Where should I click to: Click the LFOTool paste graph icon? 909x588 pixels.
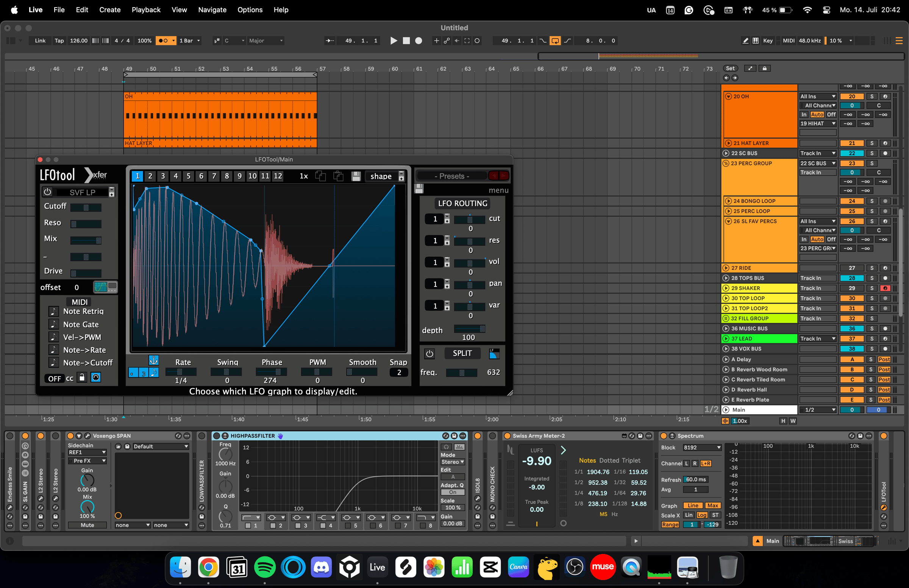[338, 176]
